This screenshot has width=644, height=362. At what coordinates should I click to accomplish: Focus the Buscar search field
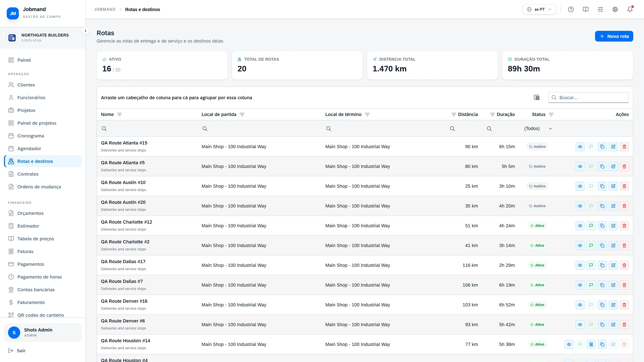point(588,97)
